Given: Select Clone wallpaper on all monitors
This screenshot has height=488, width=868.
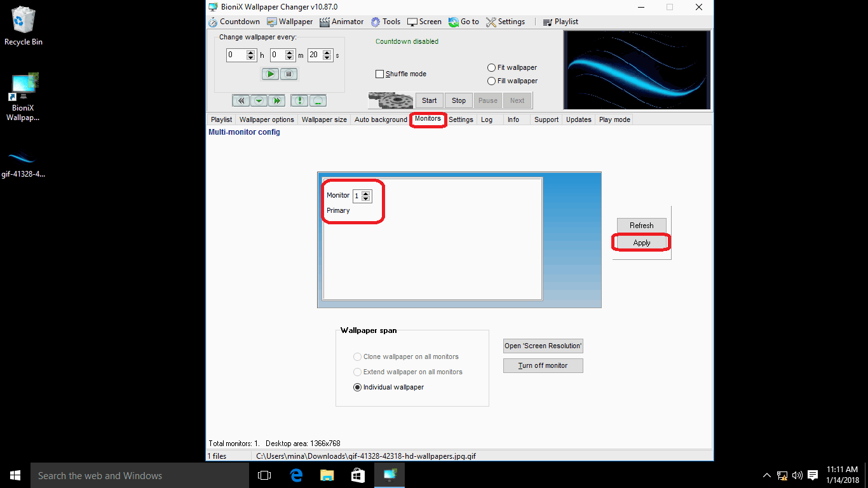Looking at the screenshot, I should 357,356.
